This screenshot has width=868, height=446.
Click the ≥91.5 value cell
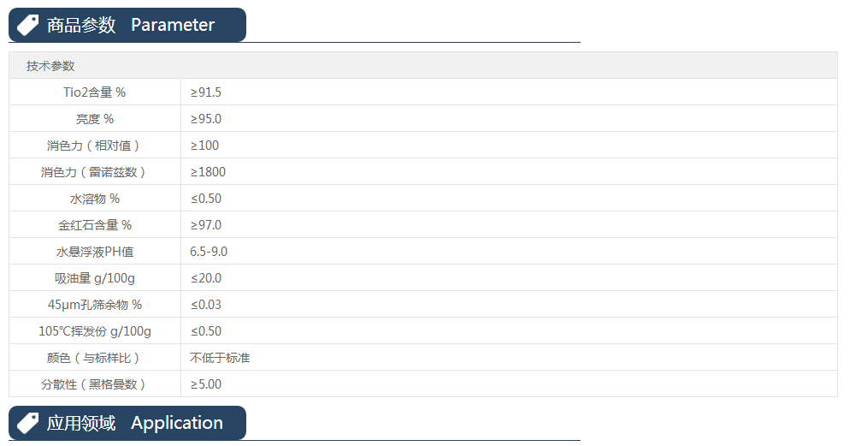206,92
